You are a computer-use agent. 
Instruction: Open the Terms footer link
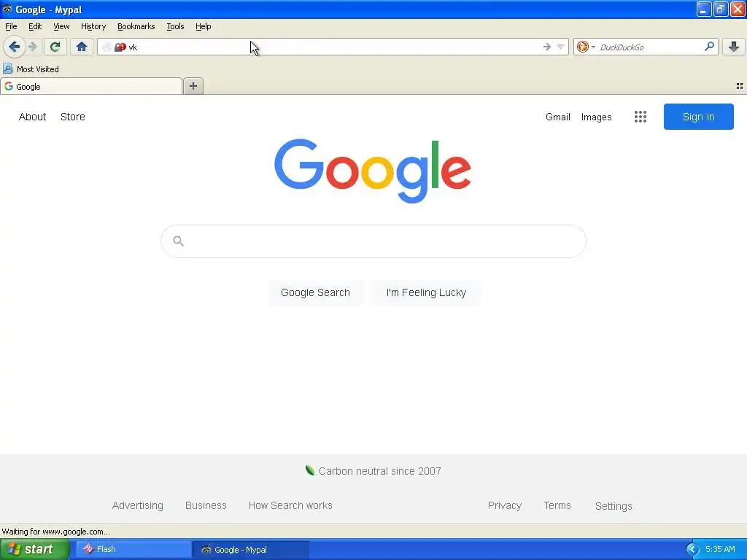pos(557,505)
